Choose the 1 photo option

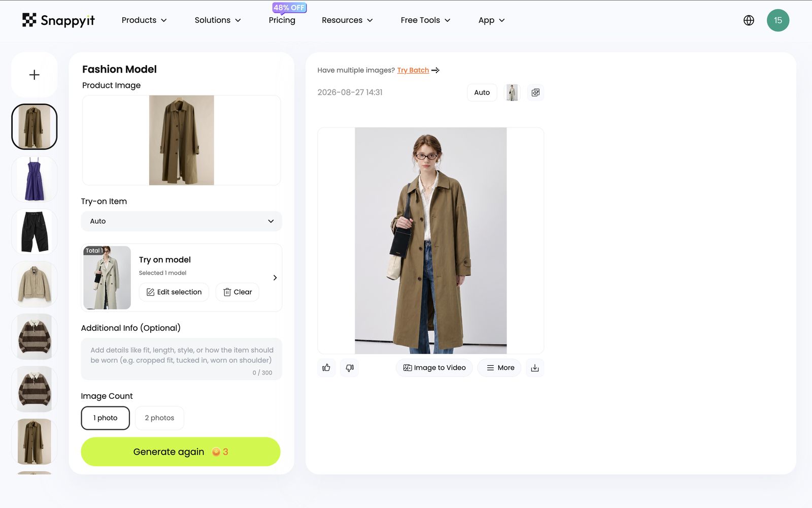tap(105, 418)
